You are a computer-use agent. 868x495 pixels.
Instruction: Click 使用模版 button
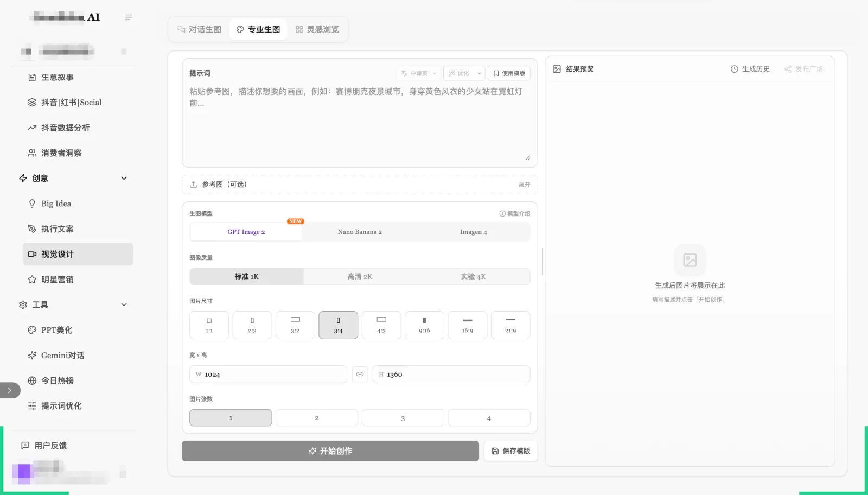(509, 73)
